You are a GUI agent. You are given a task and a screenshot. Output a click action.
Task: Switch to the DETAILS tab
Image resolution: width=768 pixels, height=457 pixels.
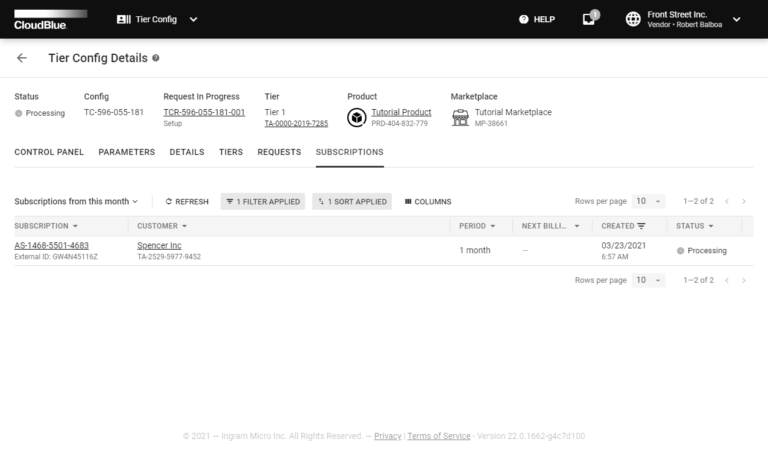[x=187, y=152]
